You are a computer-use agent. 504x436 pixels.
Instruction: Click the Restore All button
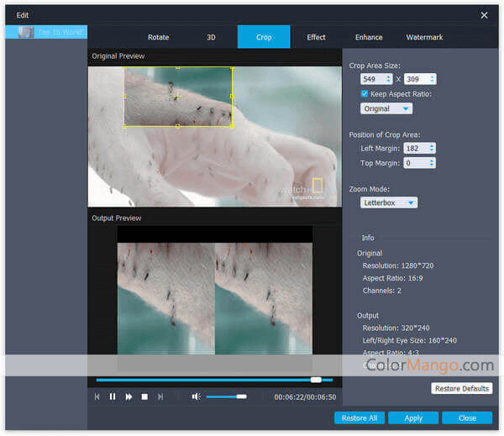360,418
